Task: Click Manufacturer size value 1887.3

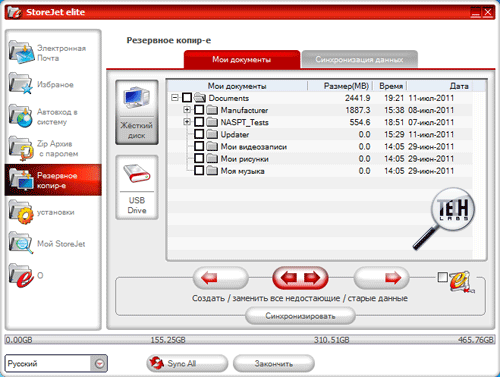Action: point(358,110)
